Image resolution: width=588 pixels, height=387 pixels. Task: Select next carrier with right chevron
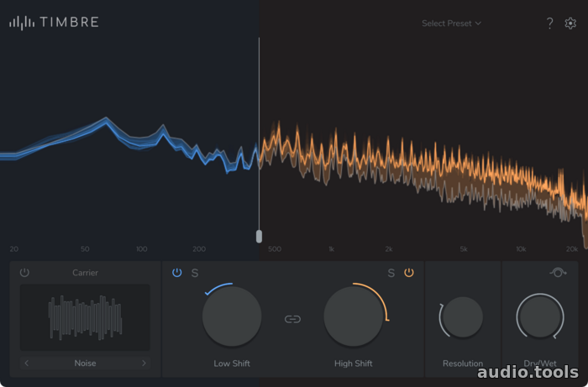(x=144, y=363)
